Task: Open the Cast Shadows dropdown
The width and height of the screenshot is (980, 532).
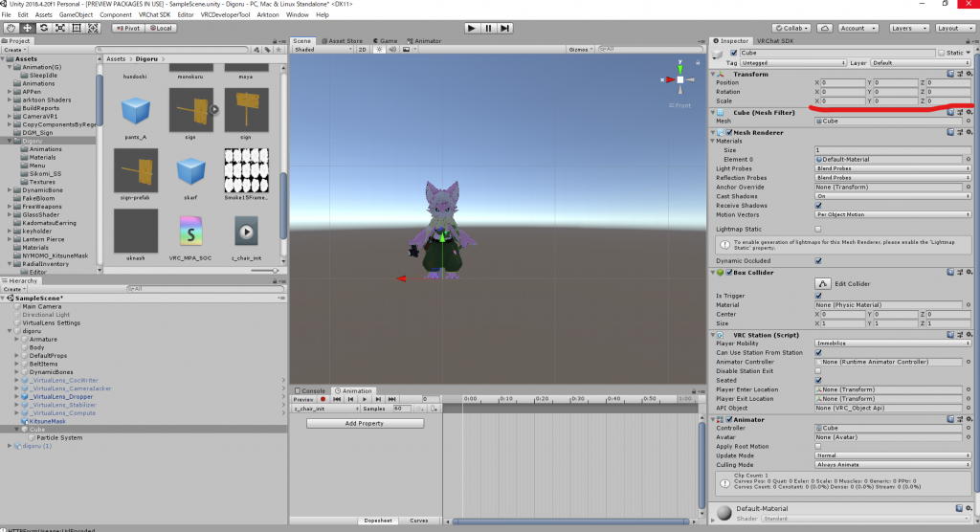Action: pos(893,196)
